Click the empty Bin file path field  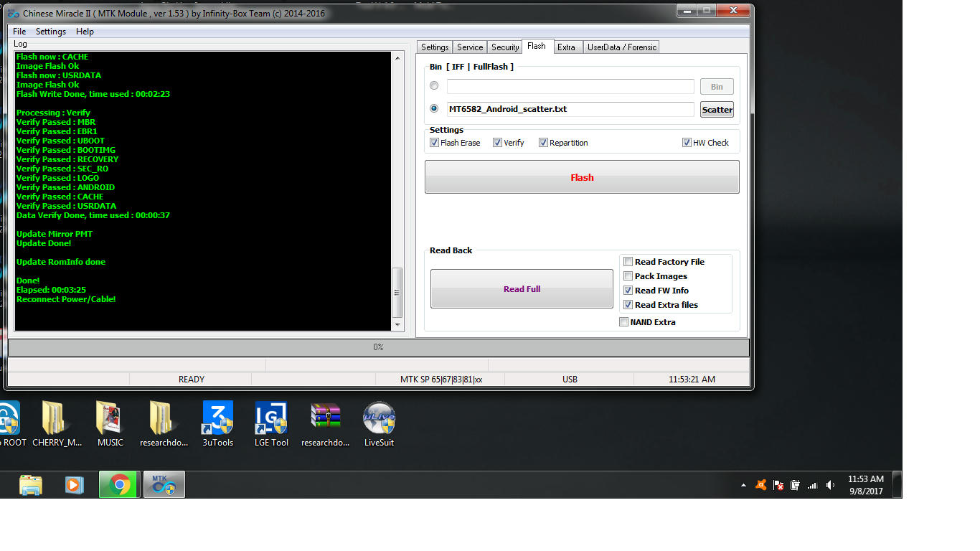point(570,86)
